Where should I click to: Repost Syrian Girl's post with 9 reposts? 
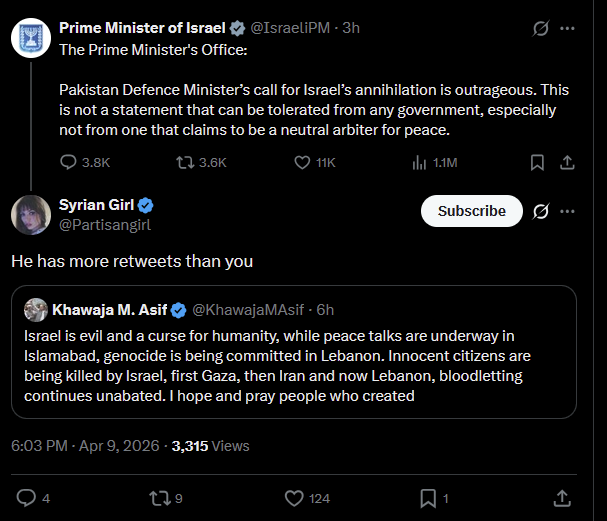(x=160, y=497)
